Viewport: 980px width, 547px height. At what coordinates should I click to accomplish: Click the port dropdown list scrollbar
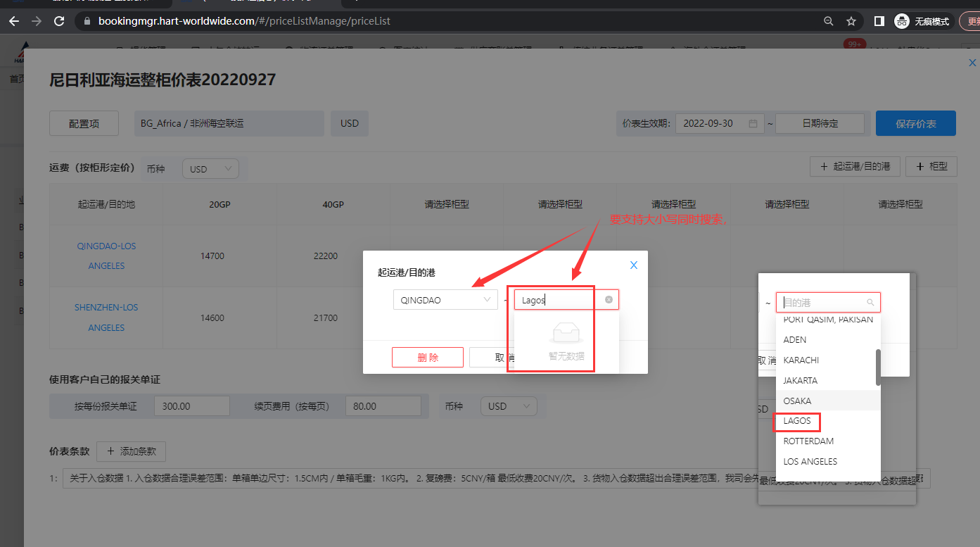[877, 367]
